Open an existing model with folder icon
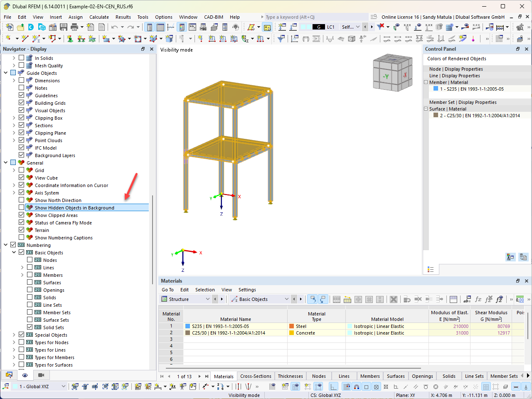 click(x=20, y=27)
